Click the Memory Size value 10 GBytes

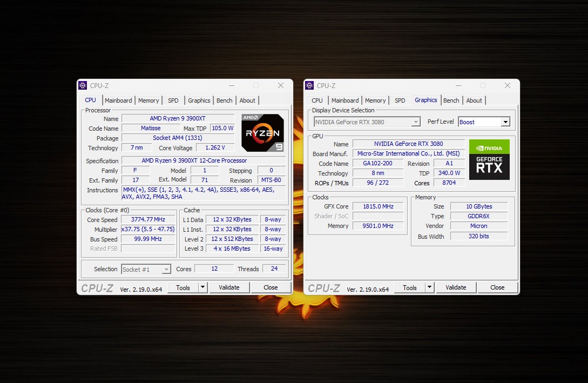(479, 206)
